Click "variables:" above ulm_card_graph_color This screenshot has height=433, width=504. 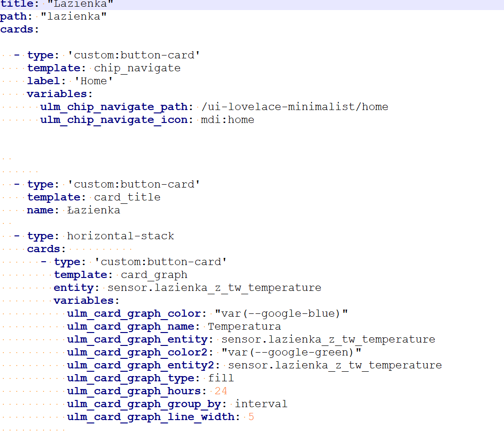(87, 300)
